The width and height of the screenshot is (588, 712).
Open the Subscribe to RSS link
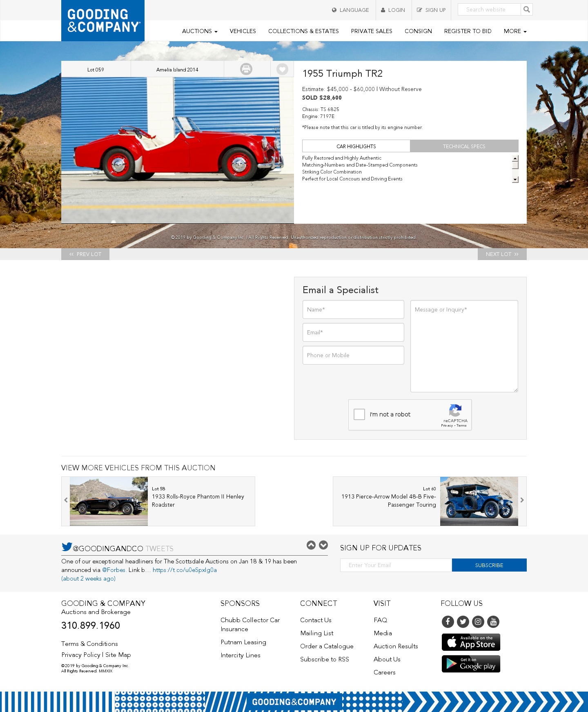(325, 659)
